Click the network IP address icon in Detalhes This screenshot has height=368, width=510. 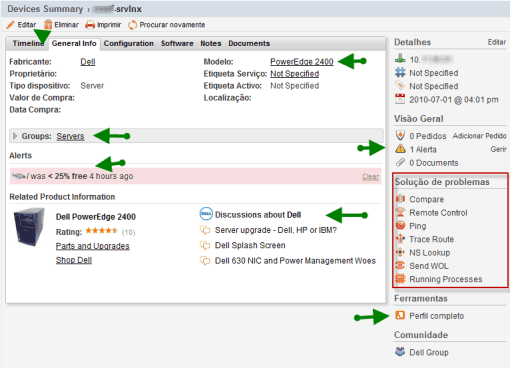[400, 59]
